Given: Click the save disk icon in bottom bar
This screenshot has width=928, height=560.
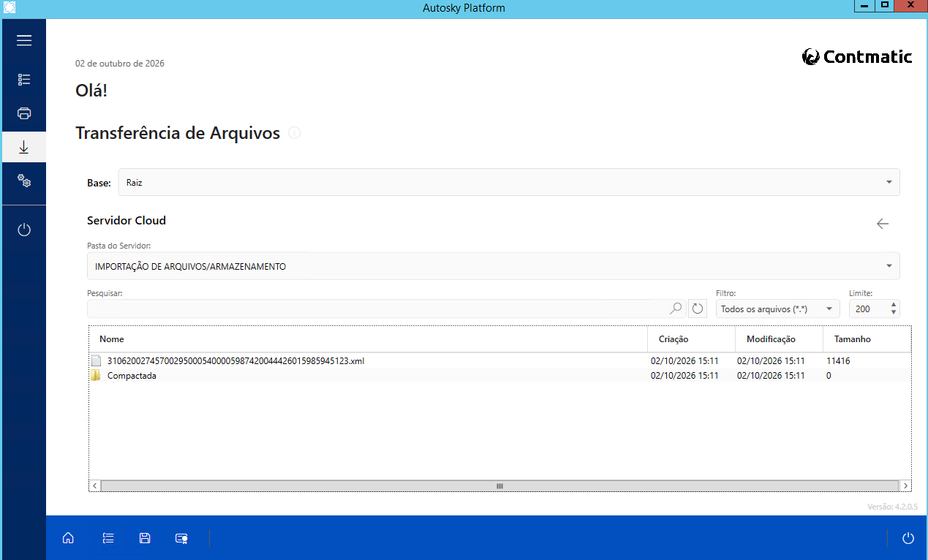Looking at the screenshot, I should coord(145,538).
